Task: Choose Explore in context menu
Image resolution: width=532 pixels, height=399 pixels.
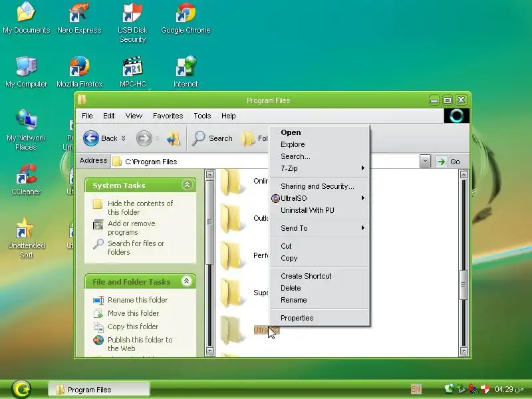Action: click(x=321, y=144)
